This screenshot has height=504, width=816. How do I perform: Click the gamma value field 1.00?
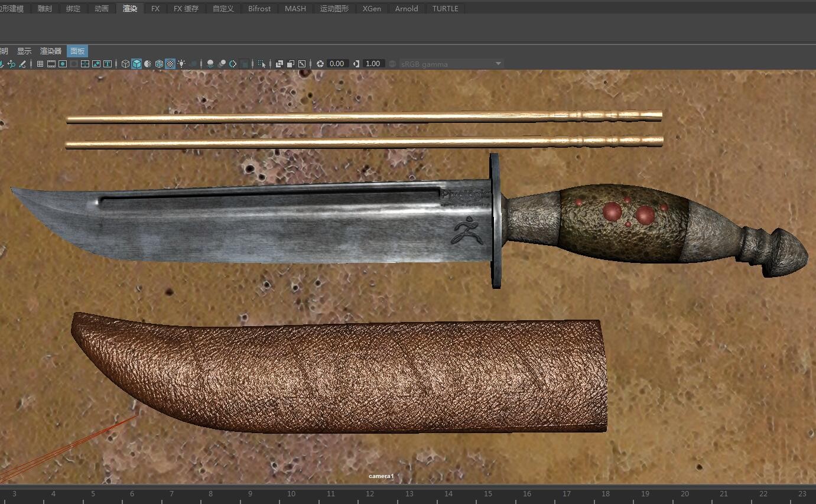[373, 64]
